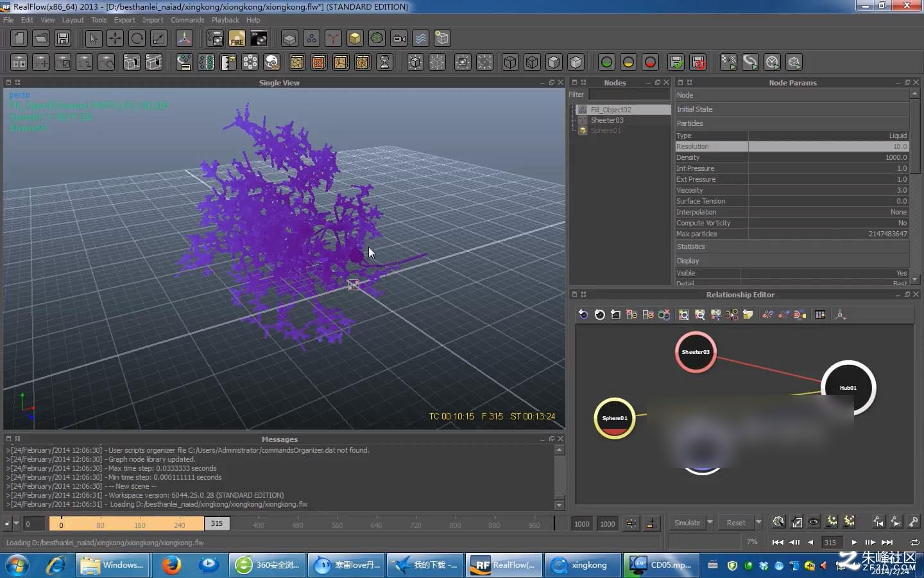Activate the Scale transform tool

158,39
